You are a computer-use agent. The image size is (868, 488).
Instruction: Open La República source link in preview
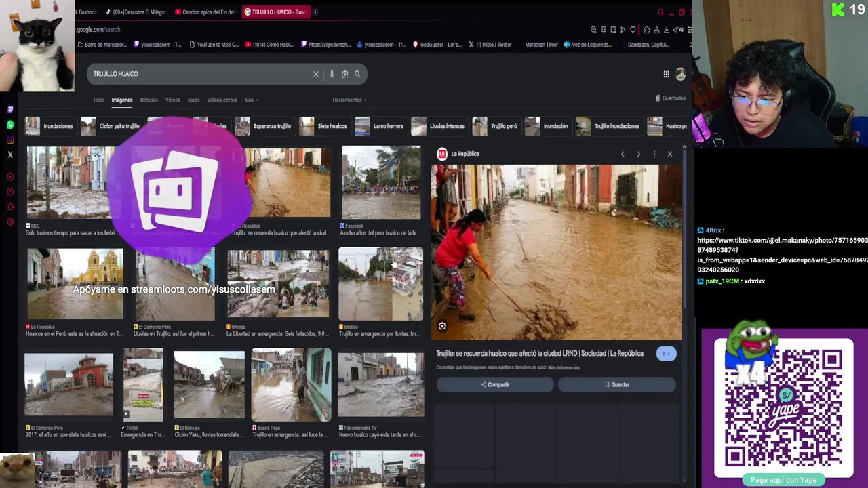[458, 154]
